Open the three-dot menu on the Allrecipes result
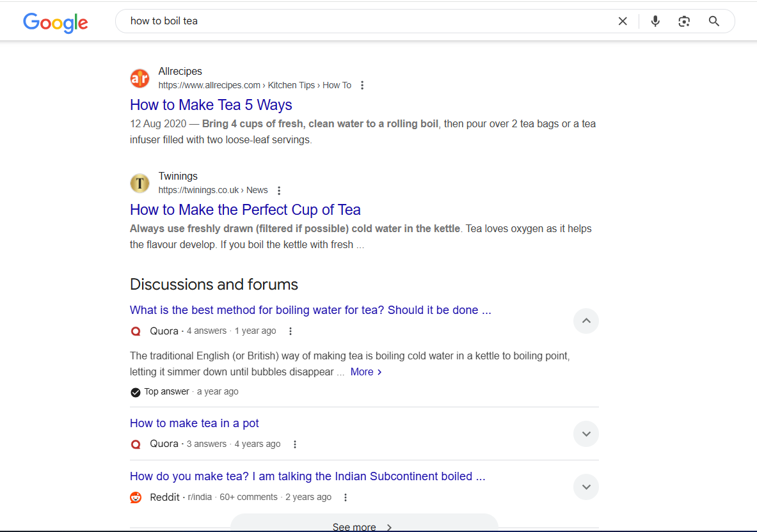This screenshot has width=757, height=532. tap(362, 84)
